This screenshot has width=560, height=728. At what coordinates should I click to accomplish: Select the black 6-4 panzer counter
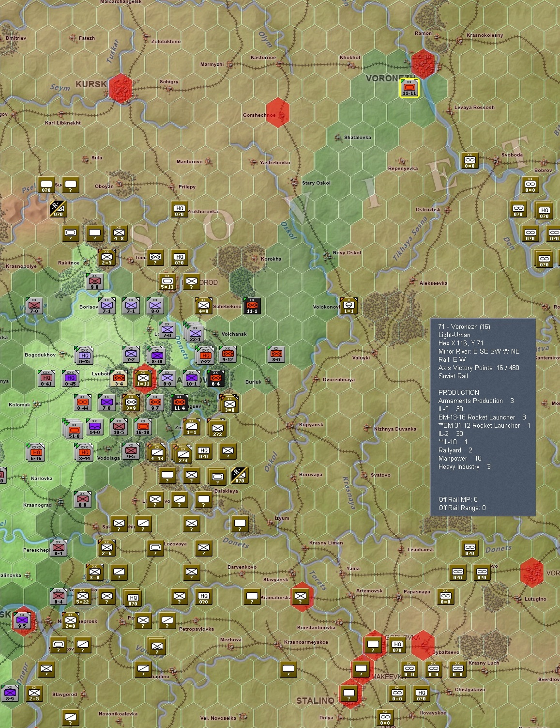(215, 378)
